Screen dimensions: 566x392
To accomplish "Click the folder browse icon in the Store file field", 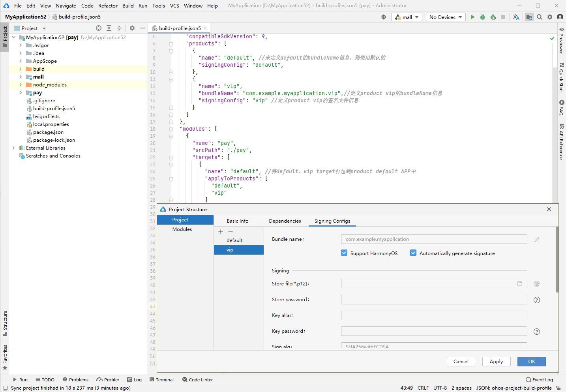I will tap(520, 283).
